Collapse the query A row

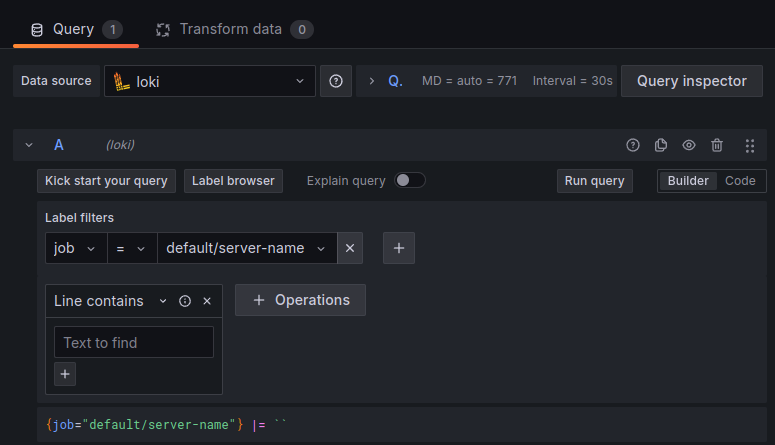click(x=29, y=145)
